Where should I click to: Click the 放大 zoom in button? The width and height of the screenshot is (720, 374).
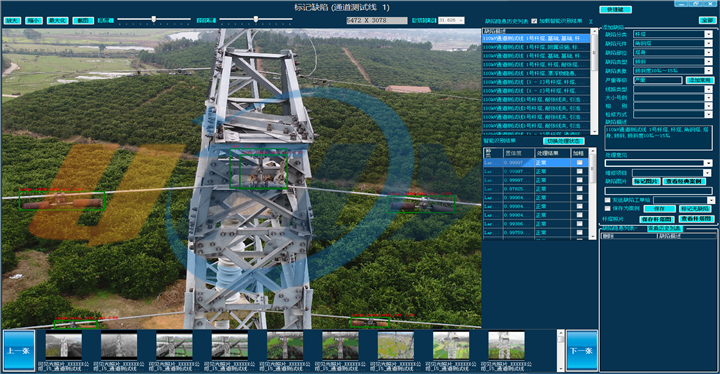(12, 21)
